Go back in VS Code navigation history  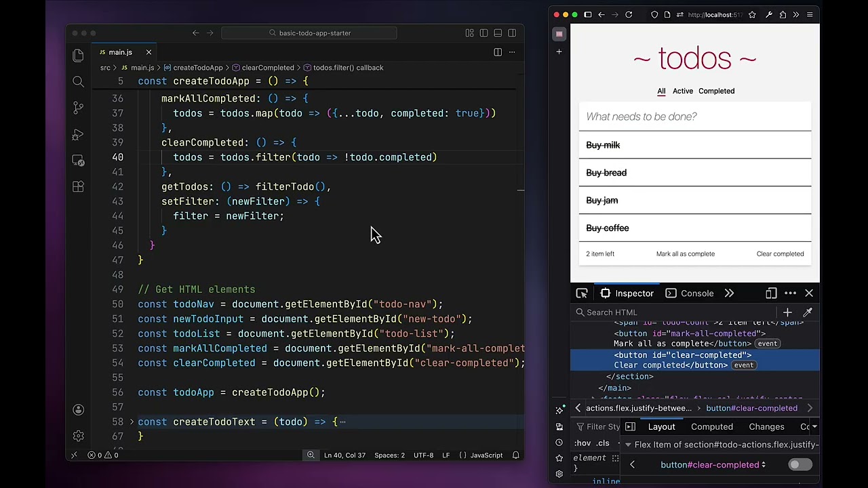195,33
